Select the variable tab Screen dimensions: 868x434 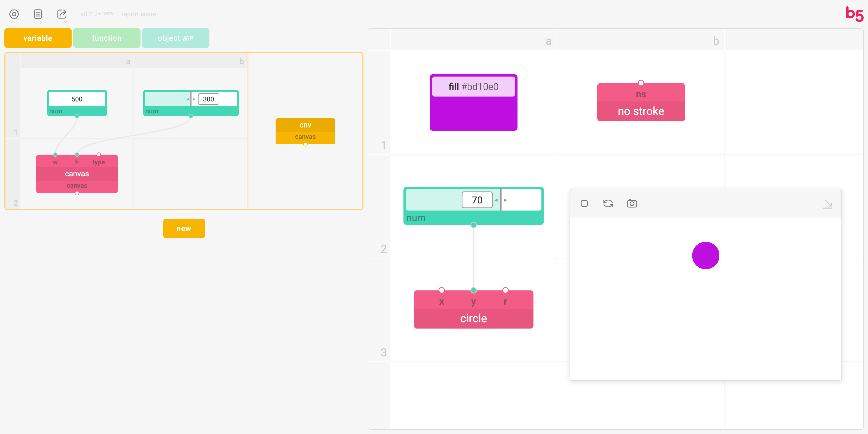click(37, 38)
